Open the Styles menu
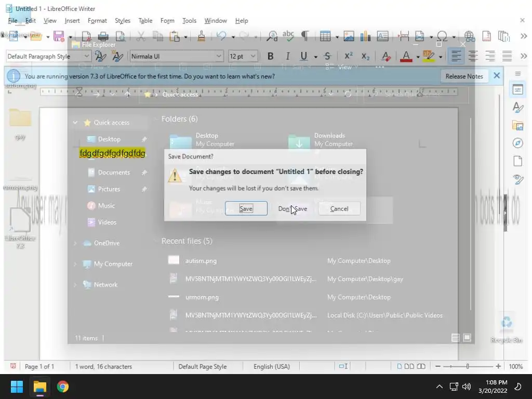 [x=123, y=21]
